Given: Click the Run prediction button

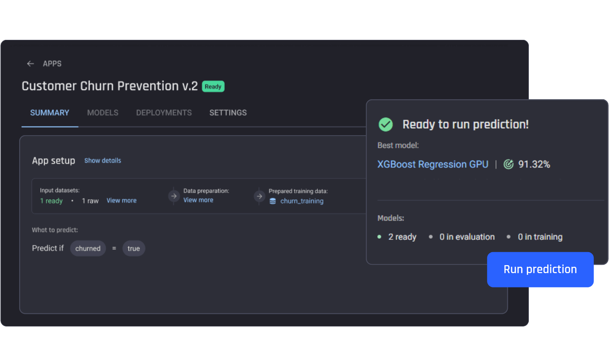Looking at the screenshot, I should pos(540,269).
